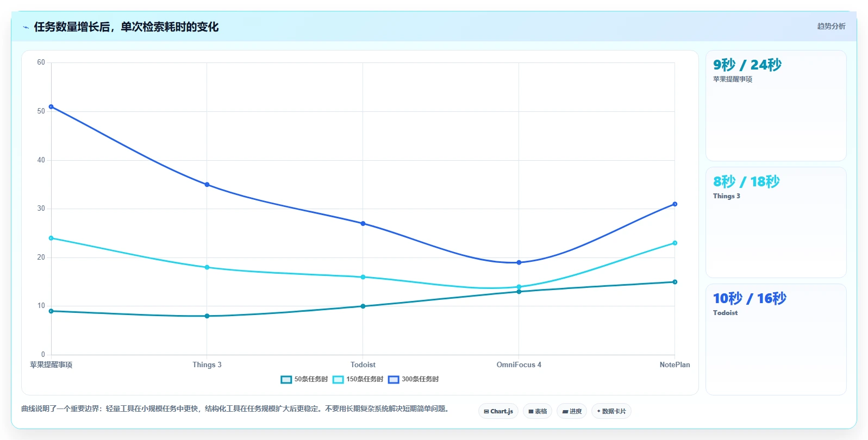Click 300条 data point at OmniFocus 4 (19)
Screen dimensions: 868x440
tap(519, 262)
